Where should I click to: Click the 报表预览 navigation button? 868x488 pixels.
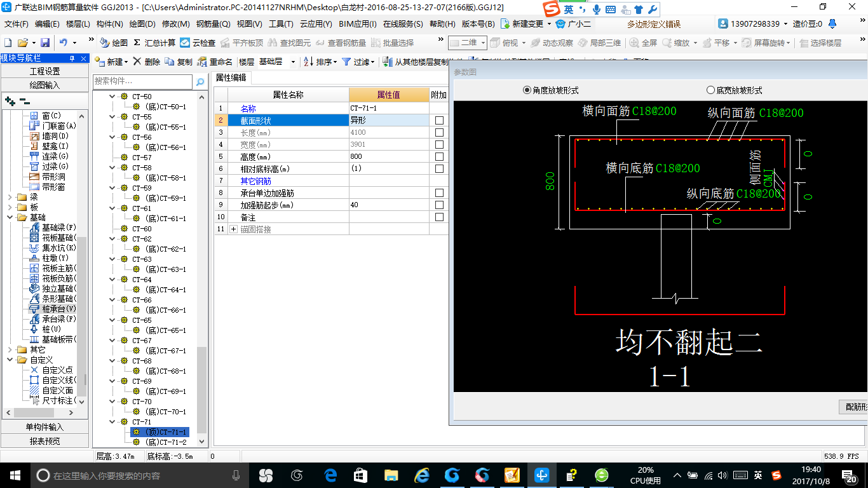click(x=45, y=441)
